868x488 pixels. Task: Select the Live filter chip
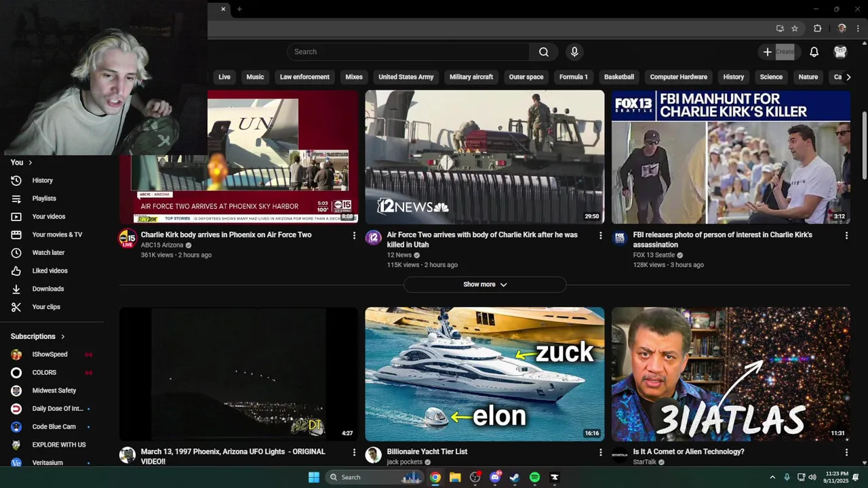[224, 77]
